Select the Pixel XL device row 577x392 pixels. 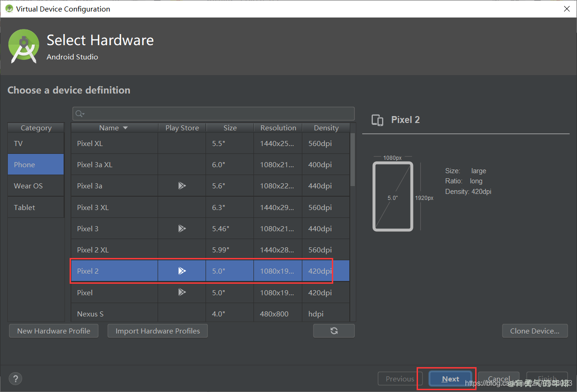pyautogui.click(x=210, y=143)
